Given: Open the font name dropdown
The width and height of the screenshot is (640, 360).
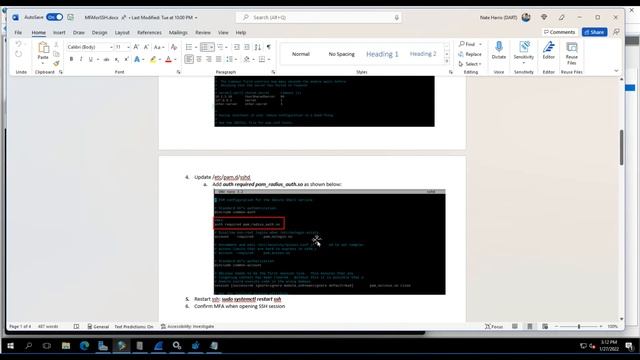Looking at the screenshot, I should coord(111,47).
